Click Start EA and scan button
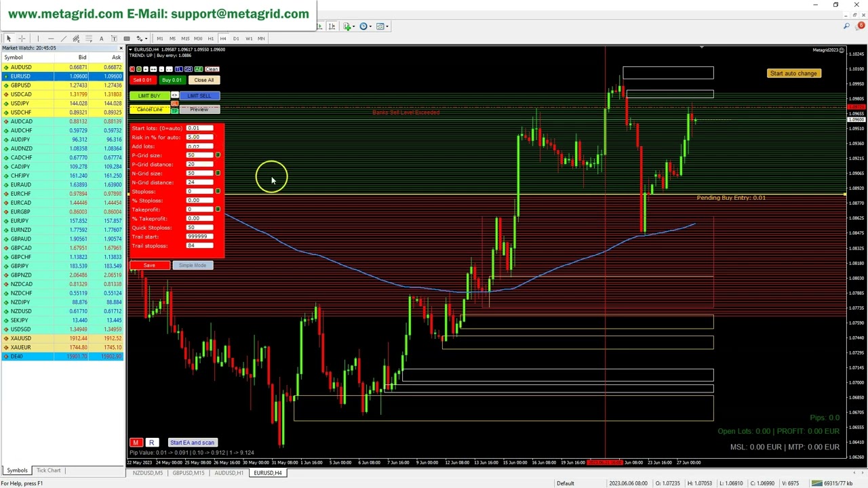The height and width of the screenshot is (488, 868). (193, 443)
